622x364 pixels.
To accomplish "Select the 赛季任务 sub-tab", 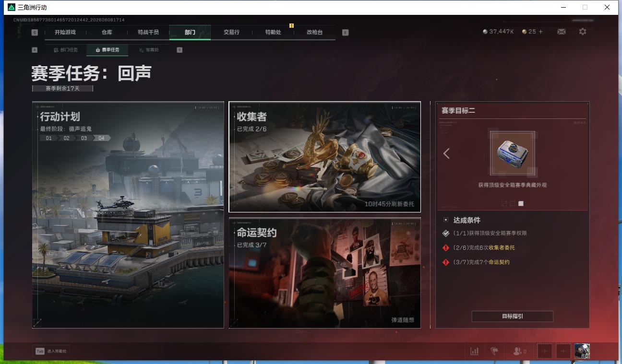I will [108, 50].
